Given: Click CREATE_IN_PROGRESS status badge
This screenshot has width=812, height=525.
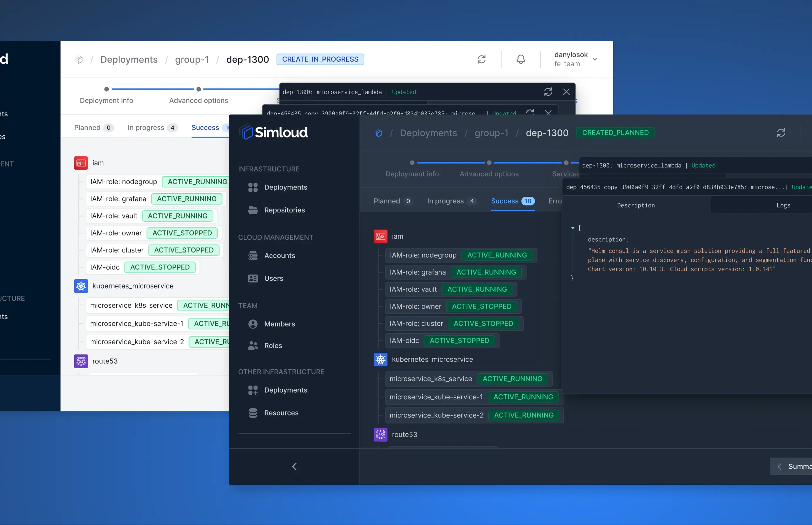Looking at the screenshot, I should tap(320, 59).
